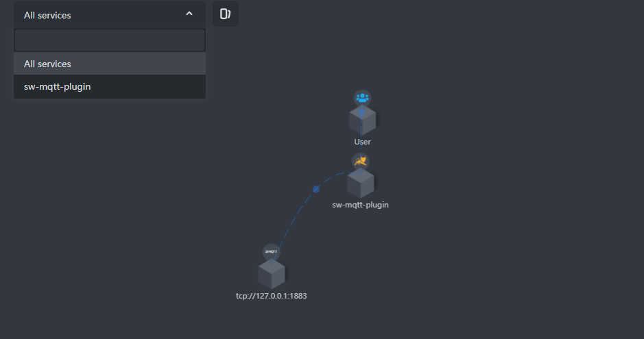Viewport: 644px width, 339px height.
Task: Choose sw-mqtt-plugin from service list
Action: [x=110, y=86]
